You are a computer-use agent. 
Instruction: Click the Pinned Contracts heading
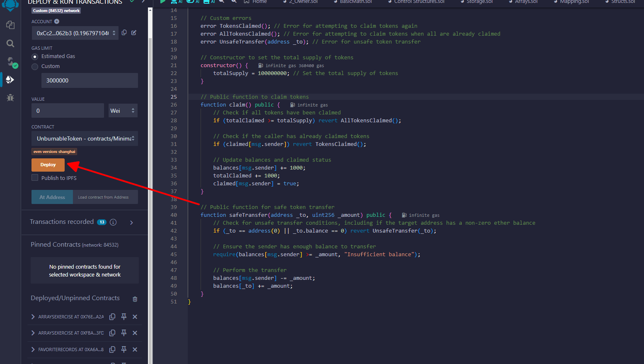point(56,245)
